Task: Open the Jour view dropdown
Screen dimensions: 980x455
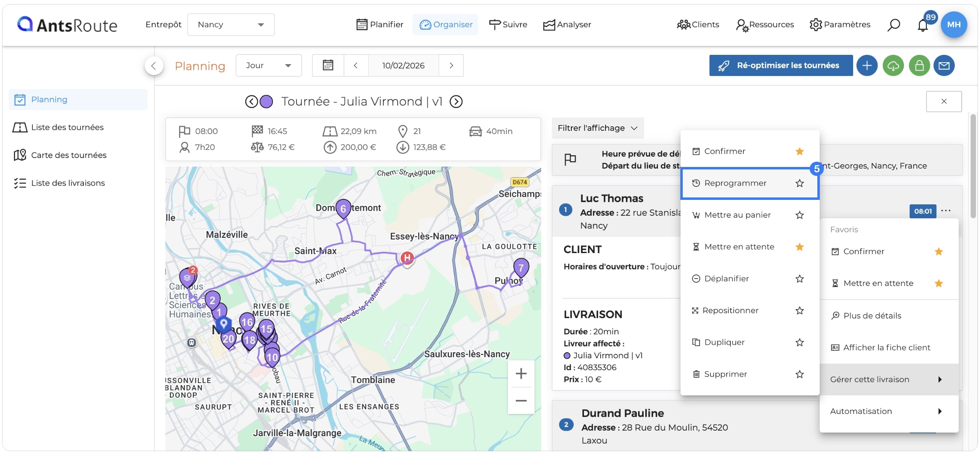Action: (x=269, y=65)
